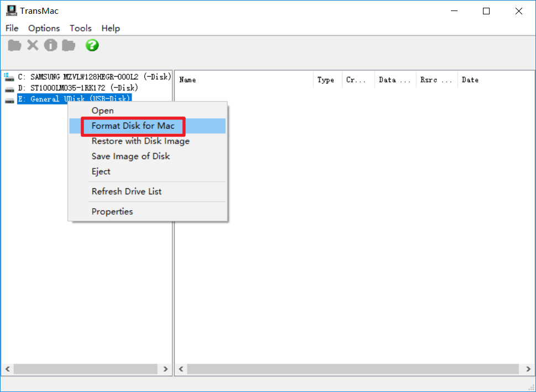Click the E: USB drive disk icon
The image size is (536, 392).
pyautogui.click(x=9, y=99)
